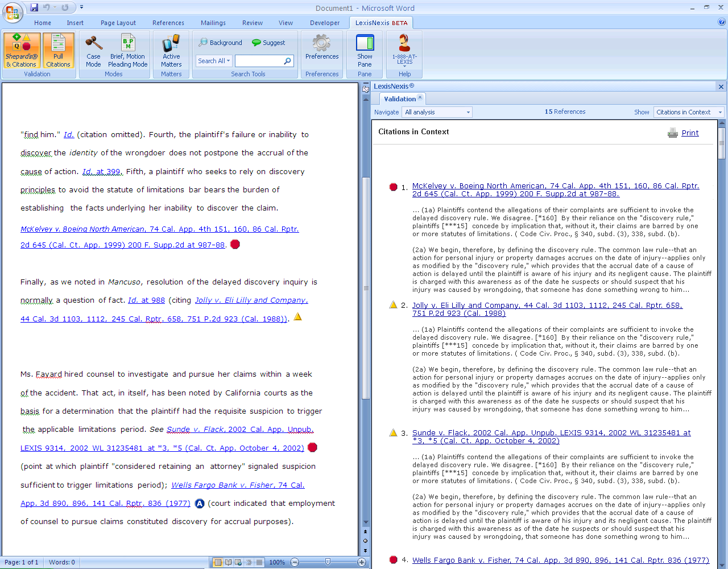Open LexisNexis Preferences gear
This screenshot has height=569, width=728.
click(322, 47)
